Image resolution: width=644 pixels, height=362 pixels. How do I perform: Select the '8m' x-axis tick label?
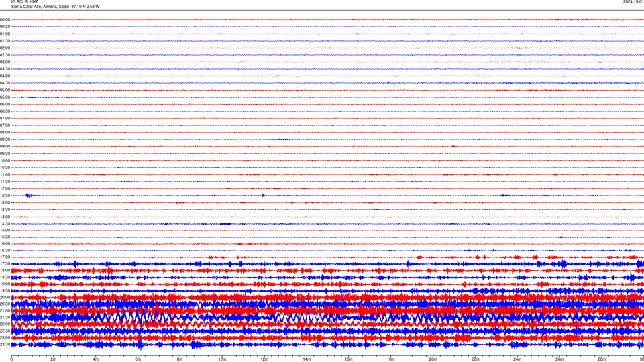(x=180, y=359)
